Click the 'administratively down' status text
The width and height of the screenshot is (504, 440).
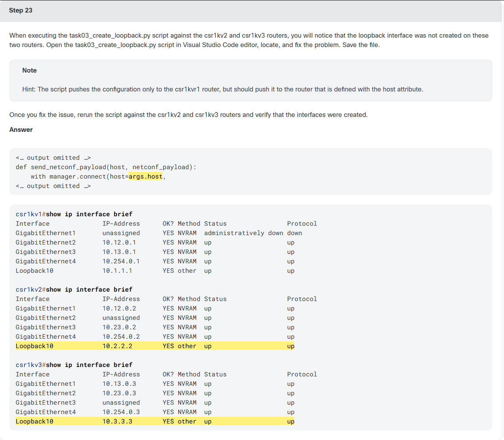tap(243, 233)
